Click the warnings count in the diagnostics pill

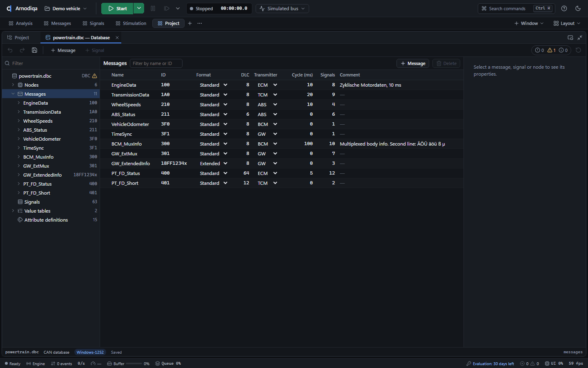[552, 50]
